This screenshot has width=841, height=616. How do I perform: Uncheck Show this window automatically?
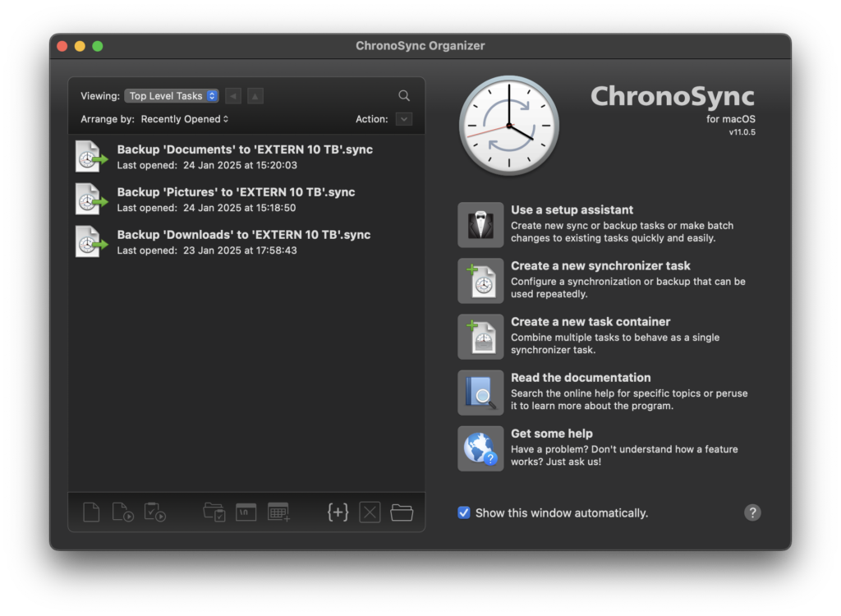click(x=464, y=513)
